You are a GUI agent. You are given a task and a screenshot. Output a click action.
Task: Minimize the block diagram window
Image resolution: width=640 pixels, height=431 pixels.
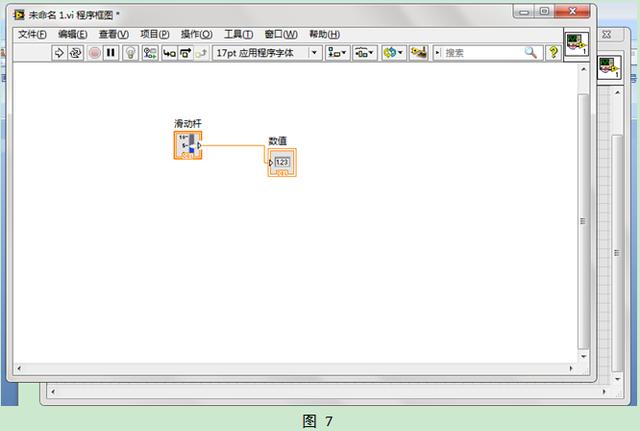(x=524, y=12)
